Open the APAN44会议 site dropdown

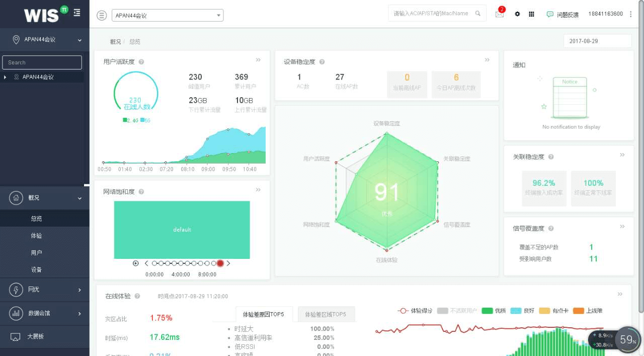click(x=167, y=16)
